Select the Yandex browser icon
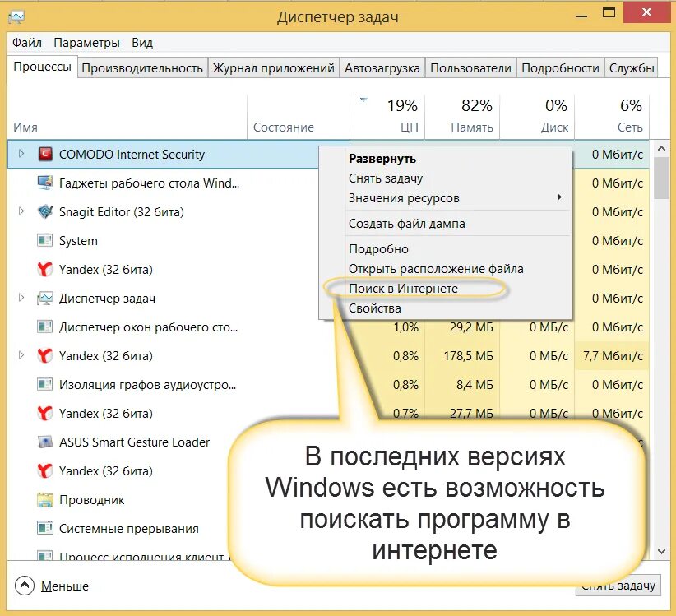 coord(44,269)
